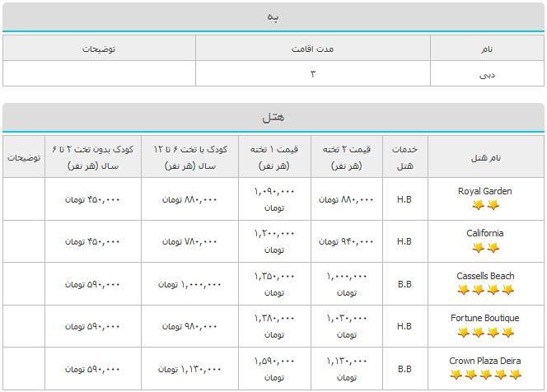Click the 'قیمت ۱ تخته' column header
The image size is (547, 392).
click(x=274, y=157)
